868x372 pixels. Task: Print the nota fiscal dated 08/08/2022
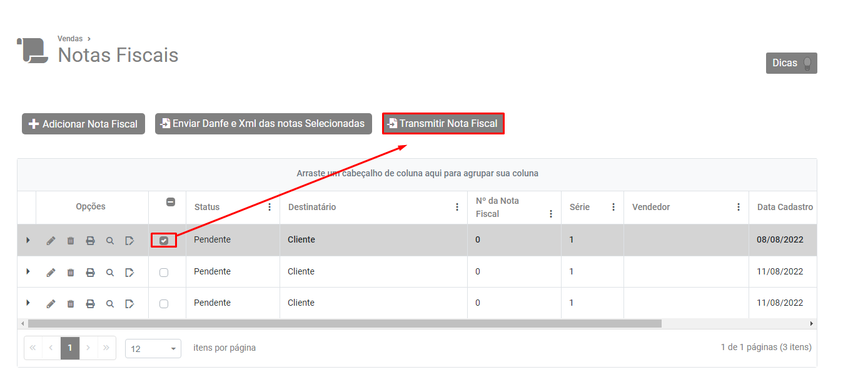click(90, 241)
